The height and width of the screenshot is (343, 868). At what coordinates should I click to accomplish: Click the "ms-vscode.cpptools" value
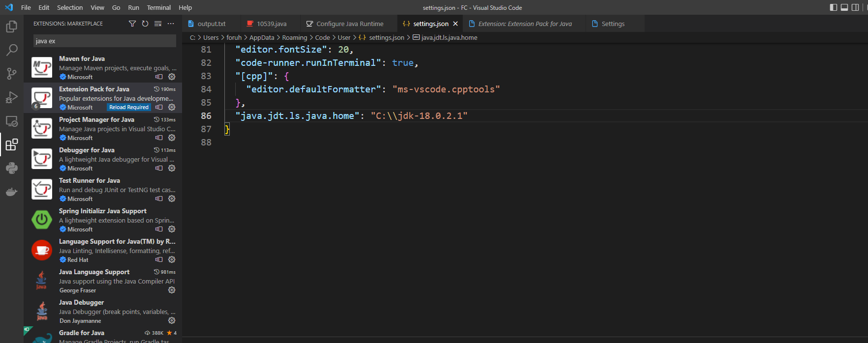(x=446, y=89)
